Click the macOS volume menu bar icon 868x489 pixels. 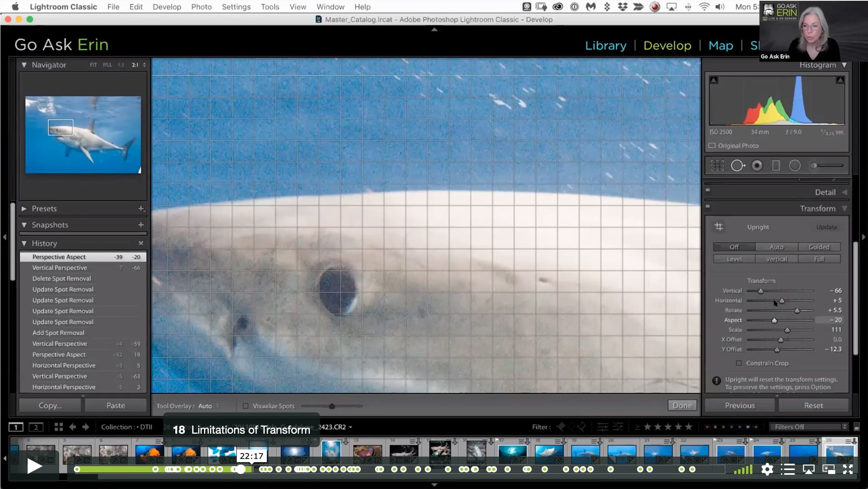[x=720, y=7]
